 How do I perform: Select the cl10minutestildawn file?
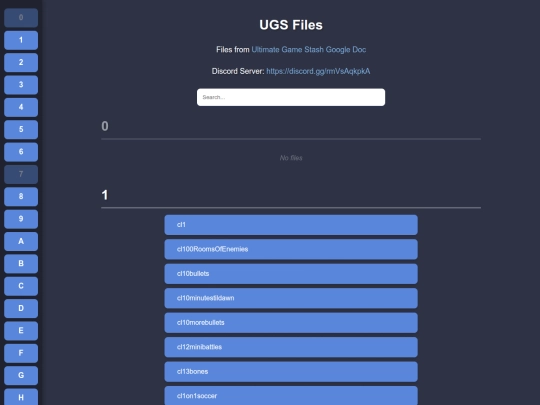[x=291, y=298]
